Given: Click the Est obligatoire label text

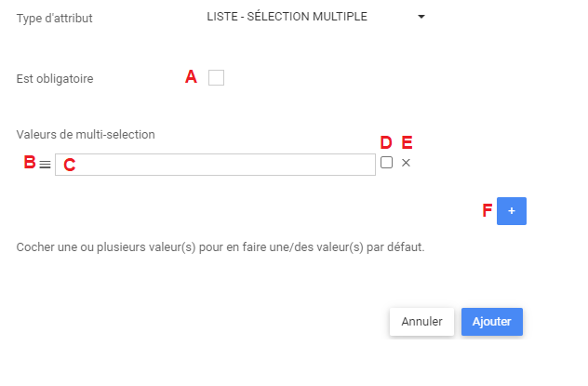Looking at the screenshot, I should (x=55, y=79).
